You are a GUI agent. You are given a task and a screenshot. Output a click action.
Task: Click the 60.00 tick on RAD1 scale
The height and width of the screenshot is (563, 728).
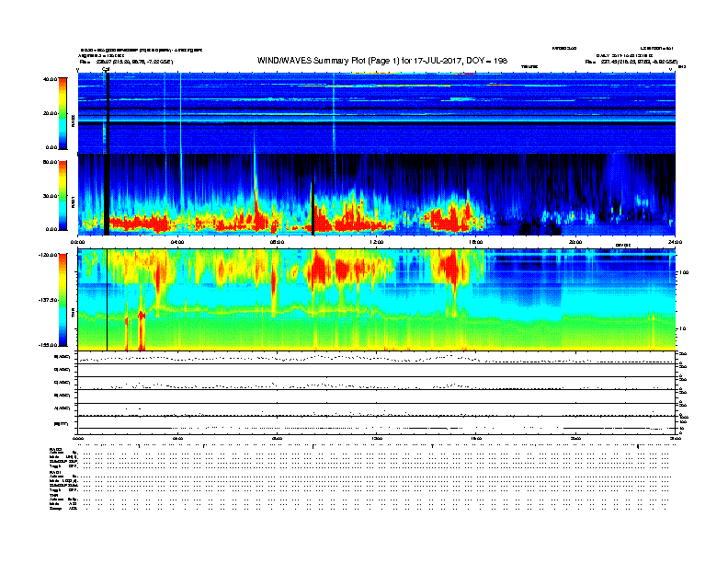click(49, 162)
